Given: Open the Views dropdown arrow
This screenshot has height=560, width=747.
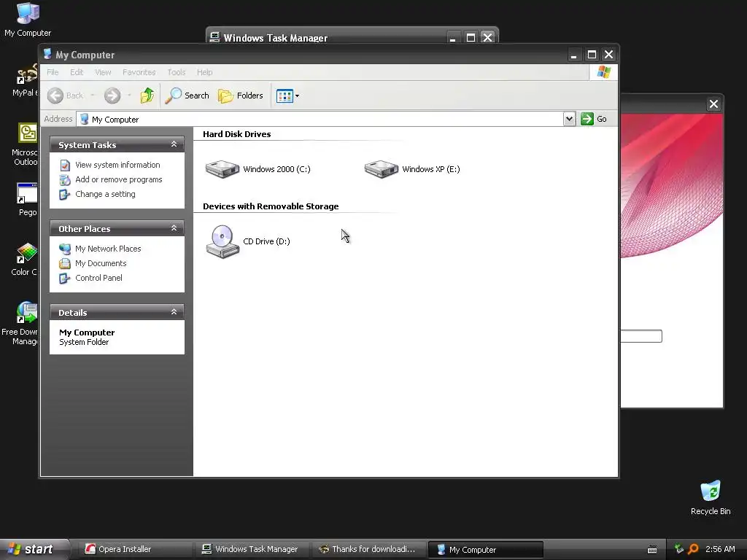Looking at the screenshot, I should pos(298,96).
